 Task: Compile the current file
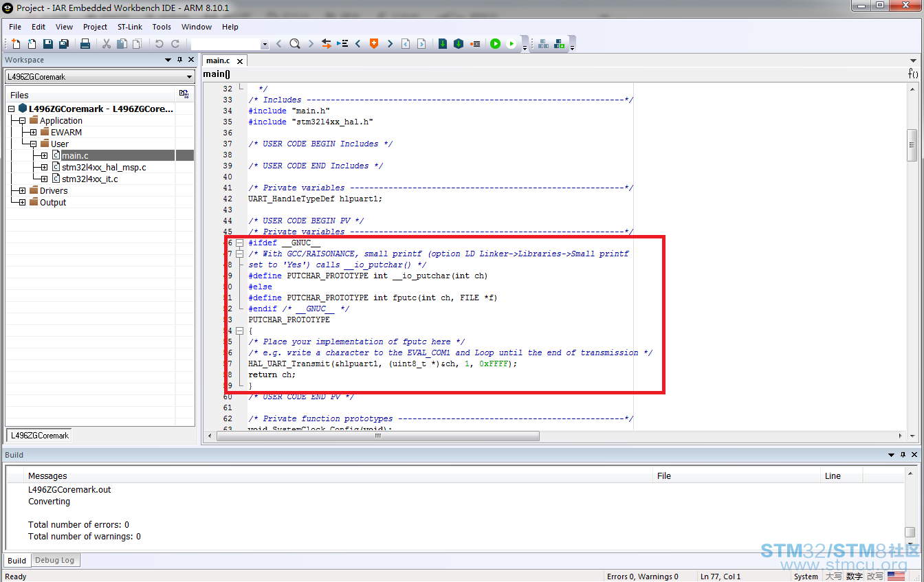[x=443, y=44]
